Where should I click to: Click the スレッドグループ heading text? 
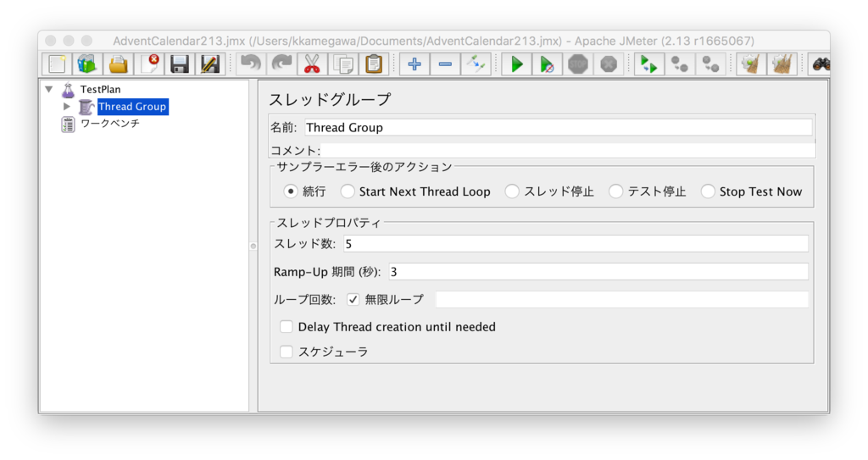point(331,100)
